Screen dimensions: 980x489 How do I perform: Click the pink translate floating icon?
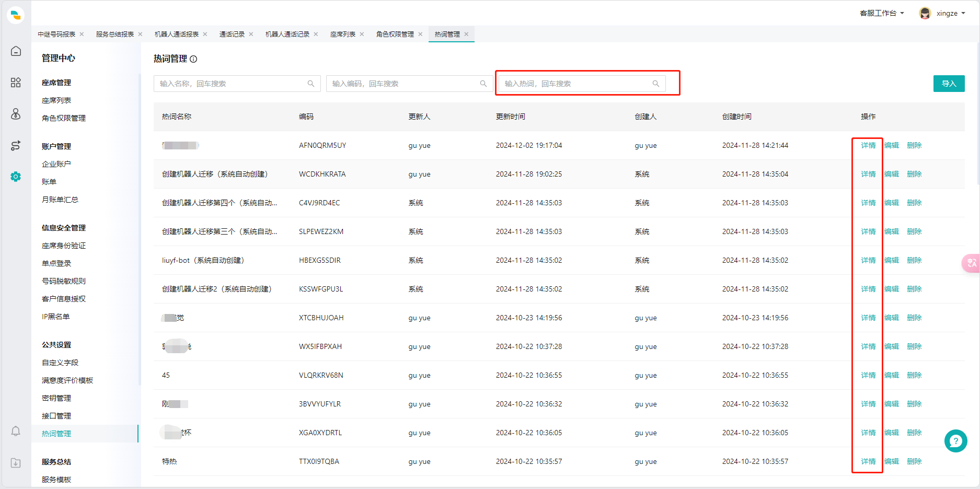pos(971,263)
